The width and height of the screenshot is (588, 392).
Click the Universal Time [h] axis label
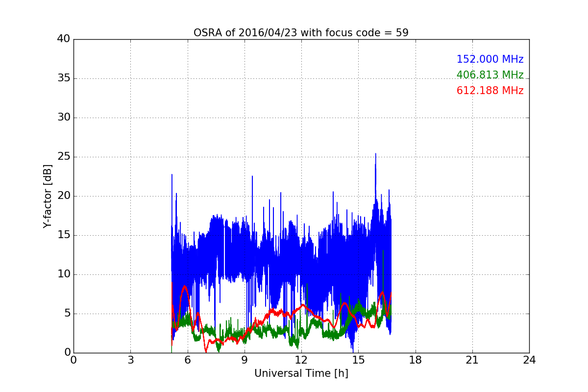pyautogui.click(x=301, y=373)
